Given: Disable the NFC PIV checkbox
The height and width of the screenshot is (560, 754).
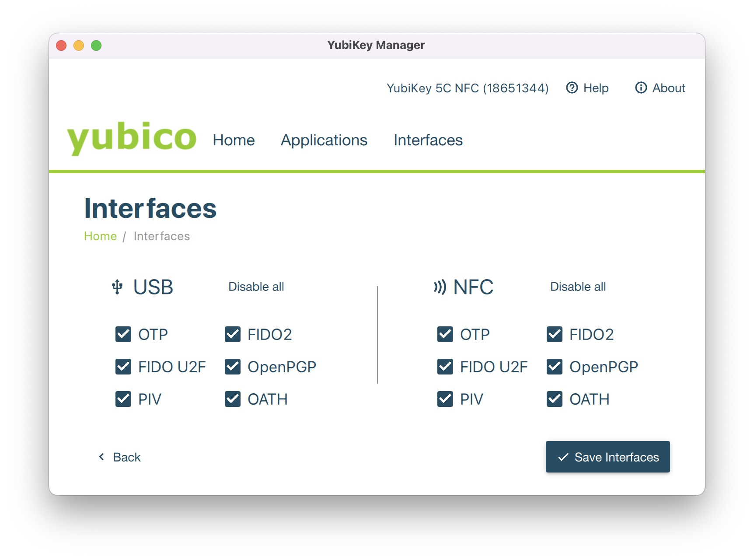Looking at the screenshot, I should [445, 399].
